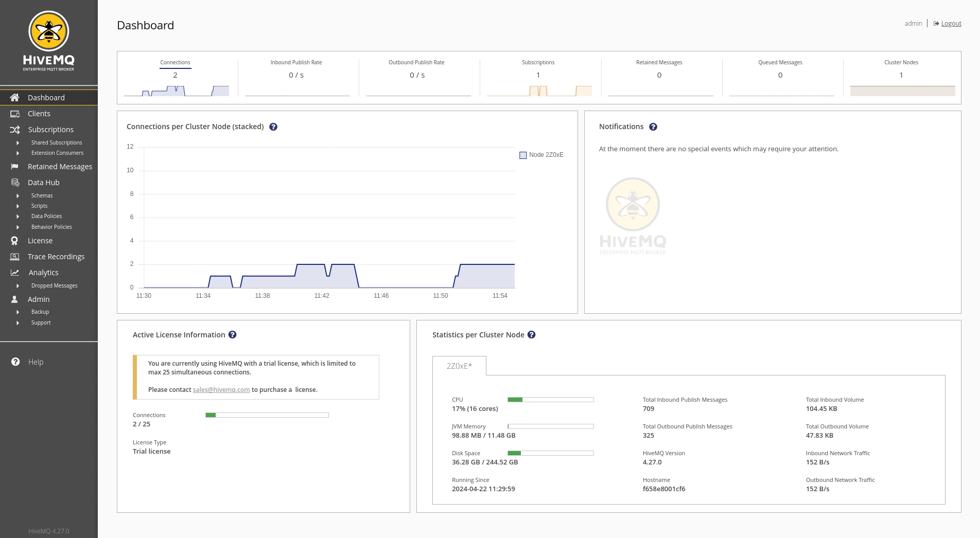
Task: Open the Analytics menu item
Action: pos(43,273)
